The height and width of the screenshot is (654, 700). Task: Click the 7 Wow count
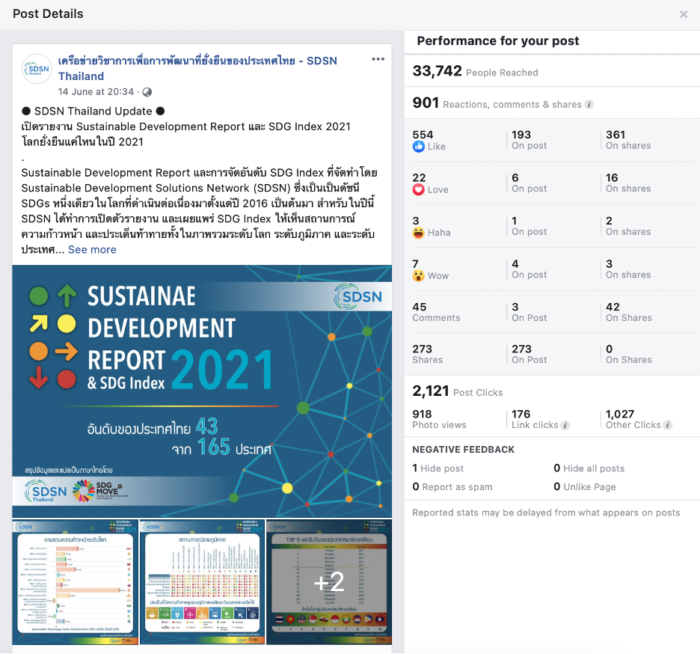416,264
